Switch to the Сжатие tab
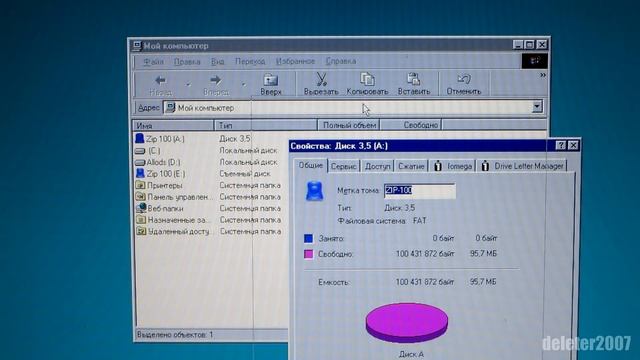The height and width of the screenshot is (360, 640). coord(411,166)
